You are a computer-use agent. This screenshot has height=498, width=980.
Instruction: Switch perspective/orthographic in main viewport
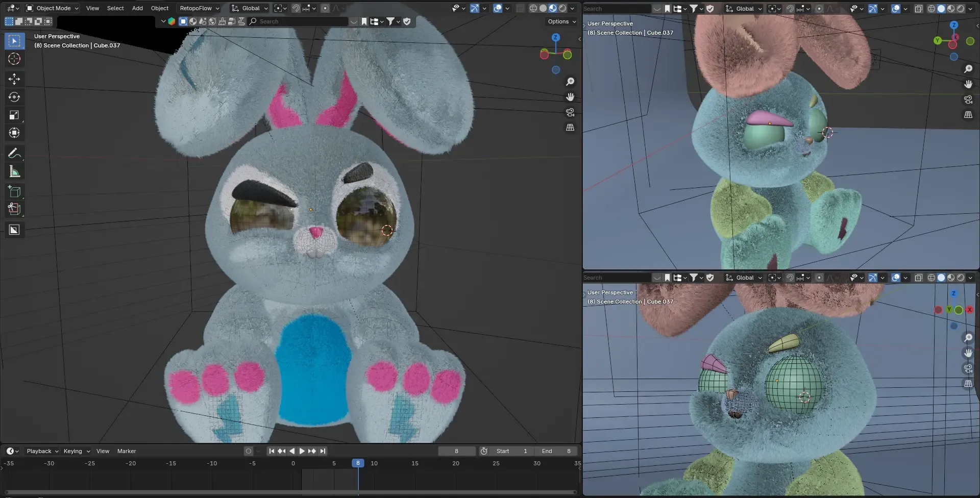click(x=570, y=128)
